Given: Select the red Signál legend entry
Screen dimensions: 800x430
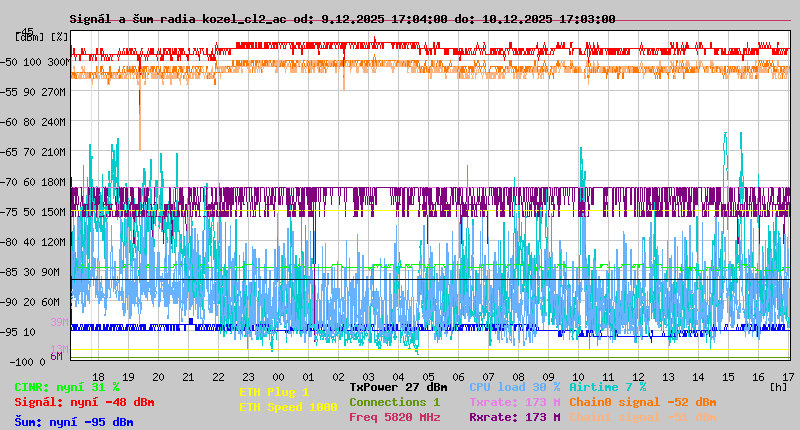Looking at the screenshot, I should coord(84,403).
